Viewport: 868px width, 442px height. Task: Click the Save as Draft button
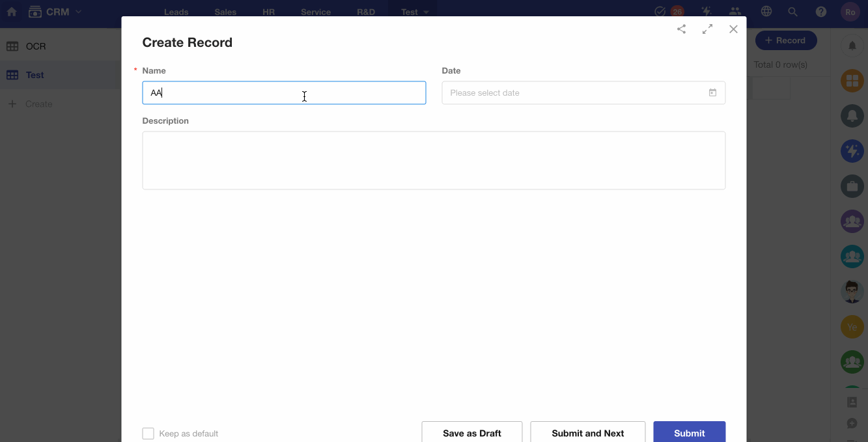(x=471, y=433)
